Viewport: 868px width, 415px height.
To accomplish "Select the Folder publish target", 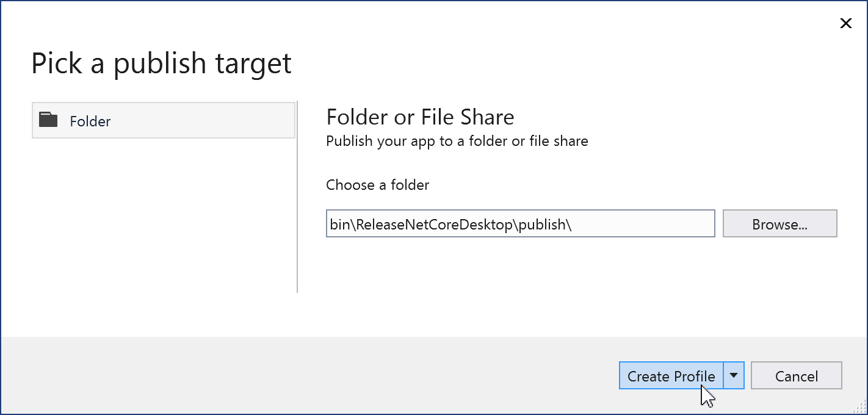I will [164, 120].
